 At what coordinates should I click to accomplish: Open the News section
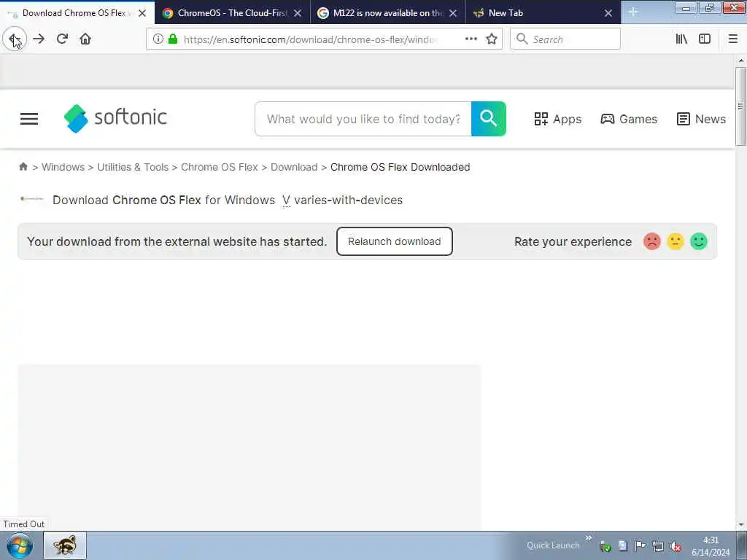701,119
